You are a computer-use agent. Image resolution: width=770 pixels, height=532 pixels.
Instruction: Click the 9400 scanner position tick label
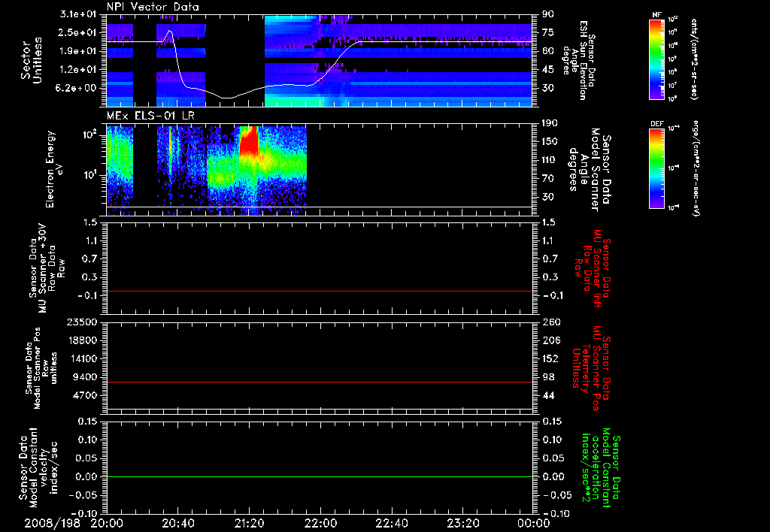[85, 377]
